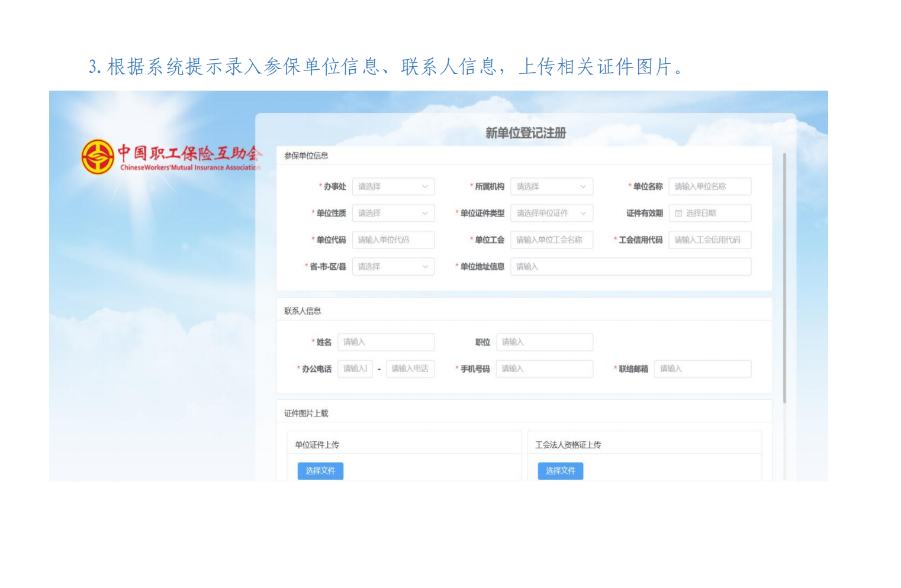This screenshot has width=901, height=588.
Task: Click the 单位地址信息 address field
Action: [x=630, y=267]
